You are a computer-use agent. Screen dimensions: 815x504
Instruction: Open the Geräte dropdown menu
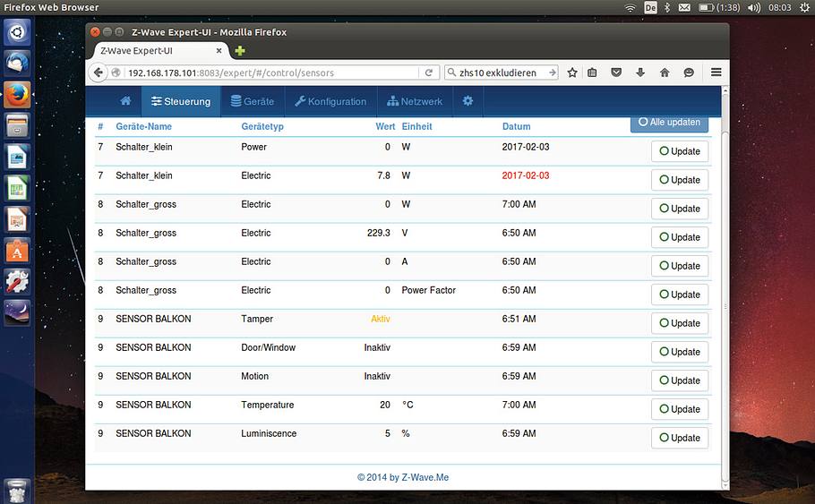tap(253, 101)
